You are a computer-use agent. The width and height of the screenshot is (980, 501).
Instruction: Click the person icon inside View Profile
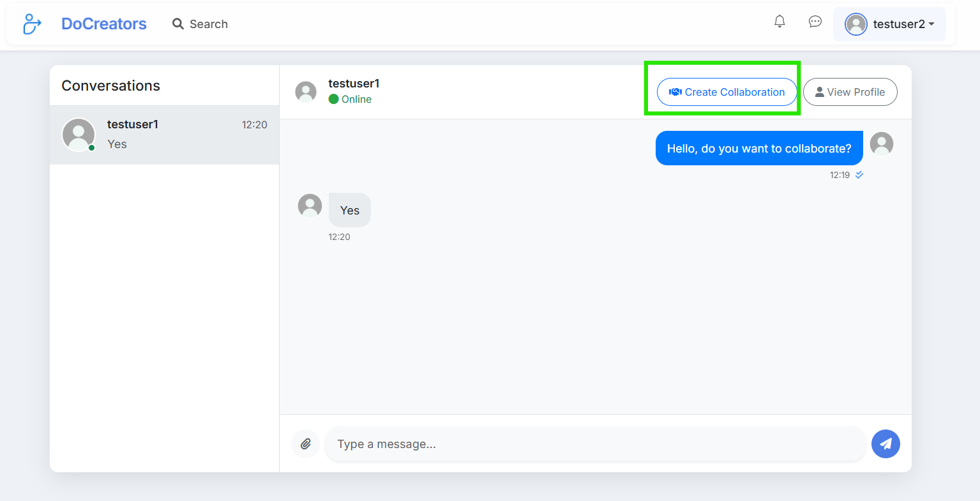(x=819, y=92)
